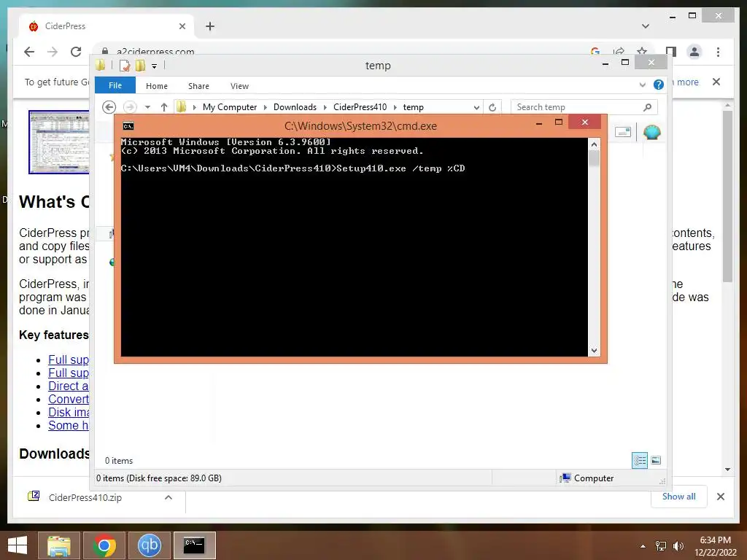Viewport: 747px width, 560px height.
Task: Click My Computer in breadcrumb path
Action: (230, 107)
